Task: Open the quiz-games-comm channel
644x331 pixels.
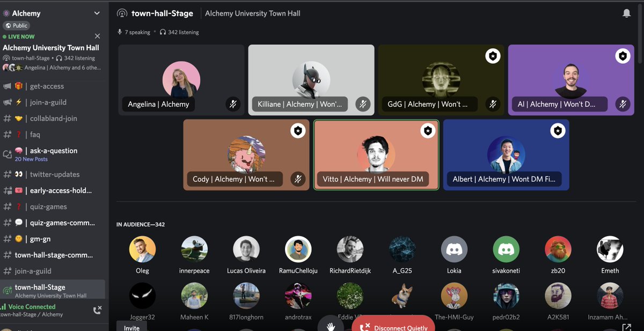Action: (53, 223)
